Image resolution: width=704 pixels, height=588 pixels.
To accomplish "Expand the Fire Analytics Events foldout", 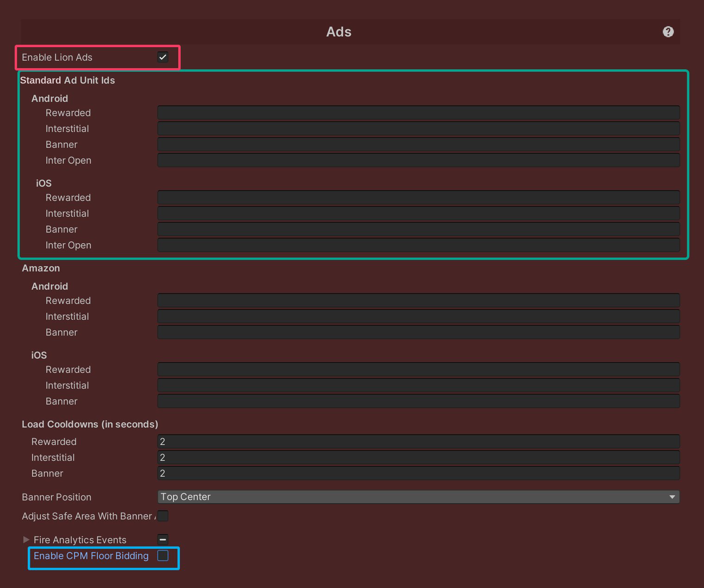I will [x=26, y=540].
